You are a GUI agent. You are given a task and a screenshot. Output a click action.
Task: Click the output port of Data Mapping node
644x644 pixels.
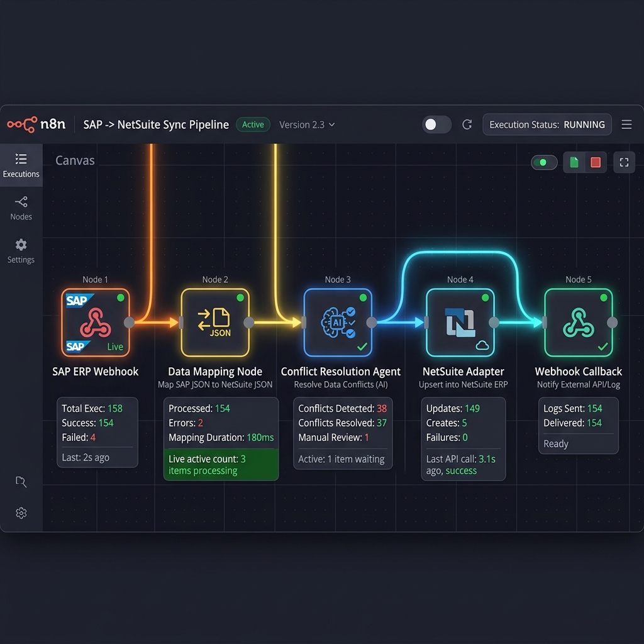[248, 323]
